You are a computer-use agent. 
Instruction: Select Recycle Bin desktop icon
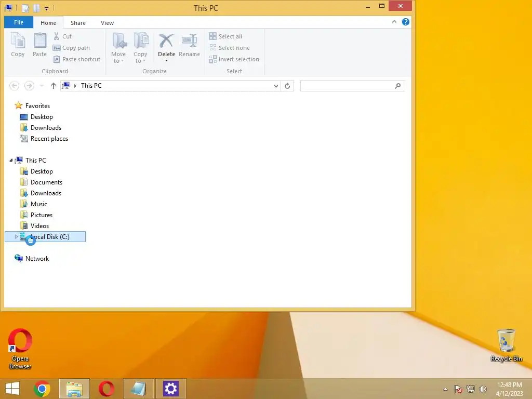pos(506,345)
